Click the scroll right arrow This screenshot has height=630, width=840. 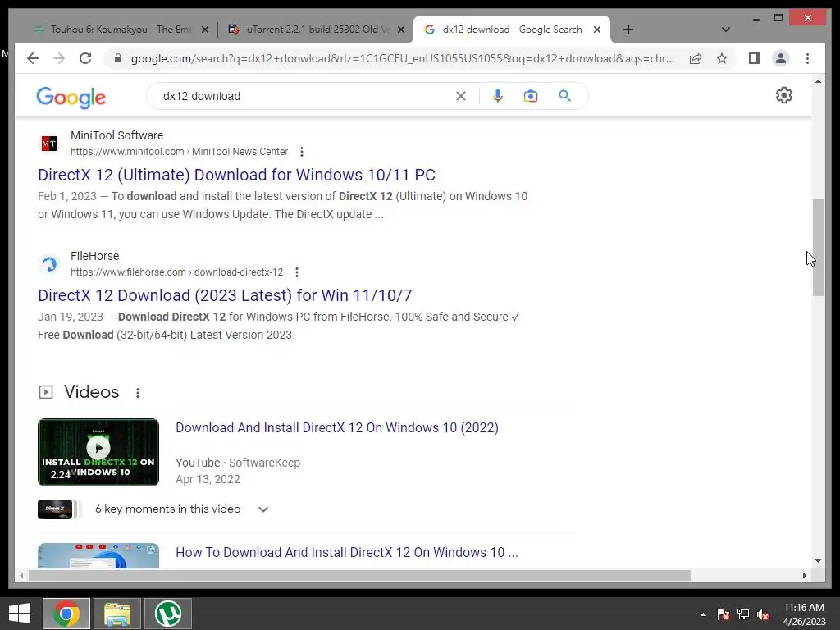[x=804, y=575]
